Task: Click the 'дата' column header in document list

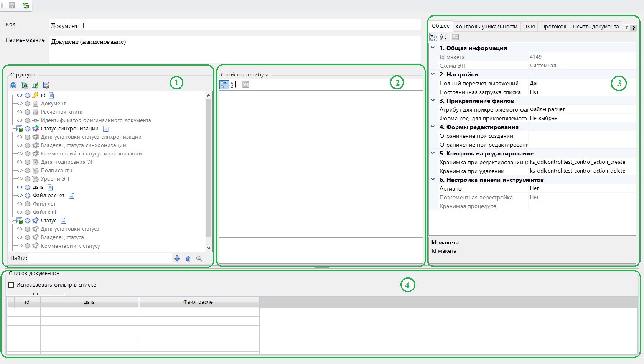Action: point(89,302)
